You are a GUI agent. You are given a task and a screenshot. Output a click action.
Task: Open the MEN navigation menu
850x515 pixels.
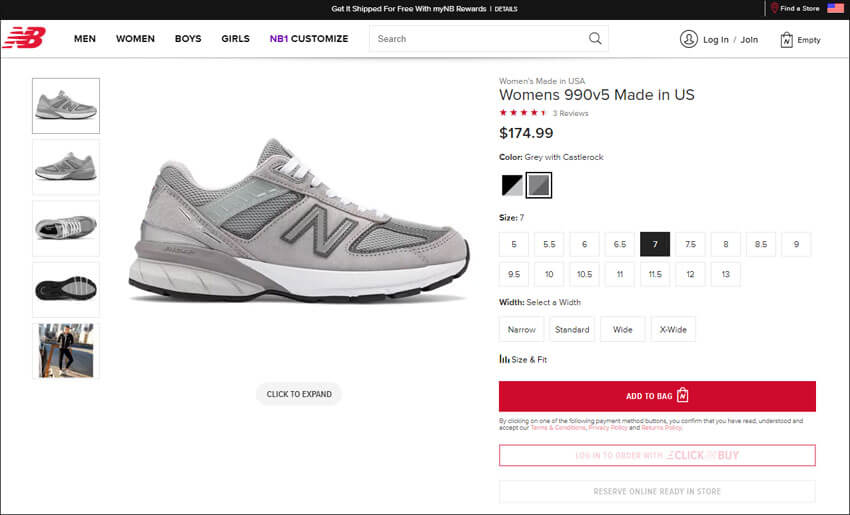85,39
